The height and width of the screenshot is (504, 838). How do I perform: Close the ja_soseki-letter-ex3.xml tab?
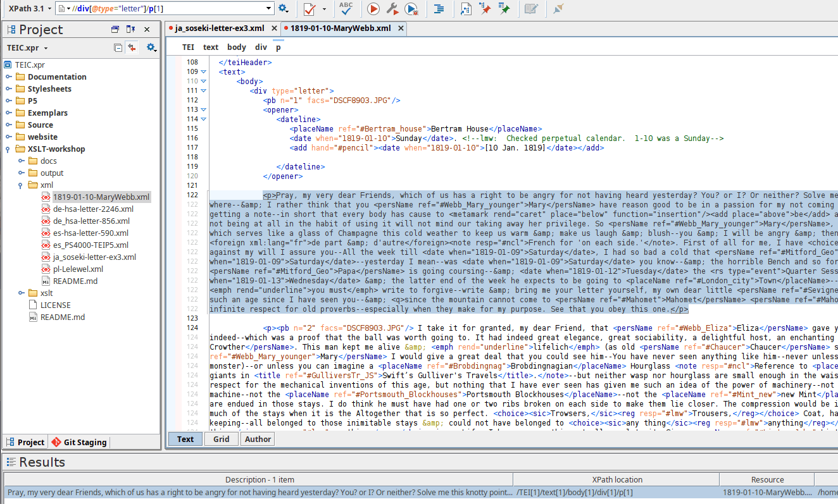pyautogui.click(x=274, y=28)
